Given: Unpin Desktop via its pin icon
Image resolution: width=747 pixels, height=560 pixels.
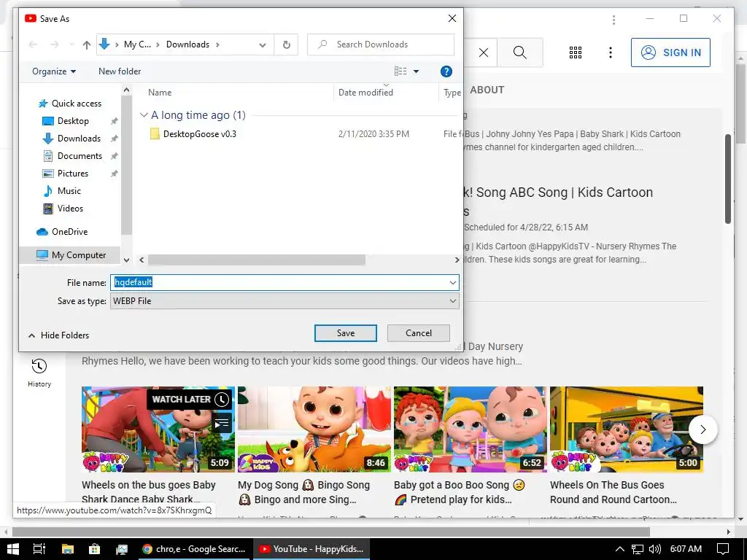Looking at the screenshot, I should [115, 121].
